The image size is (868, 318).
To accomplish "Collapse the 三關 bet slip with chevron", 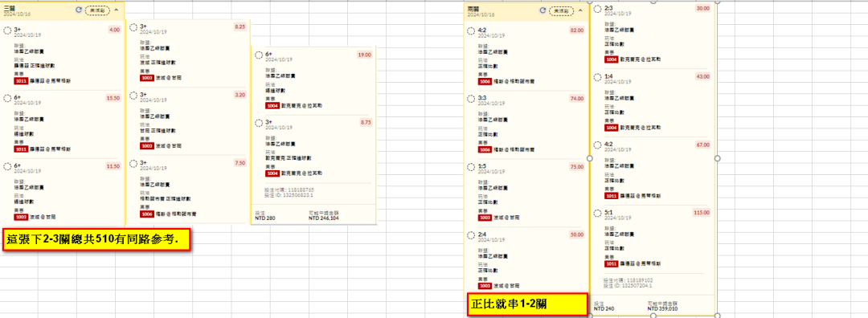I will coord(116,10).
